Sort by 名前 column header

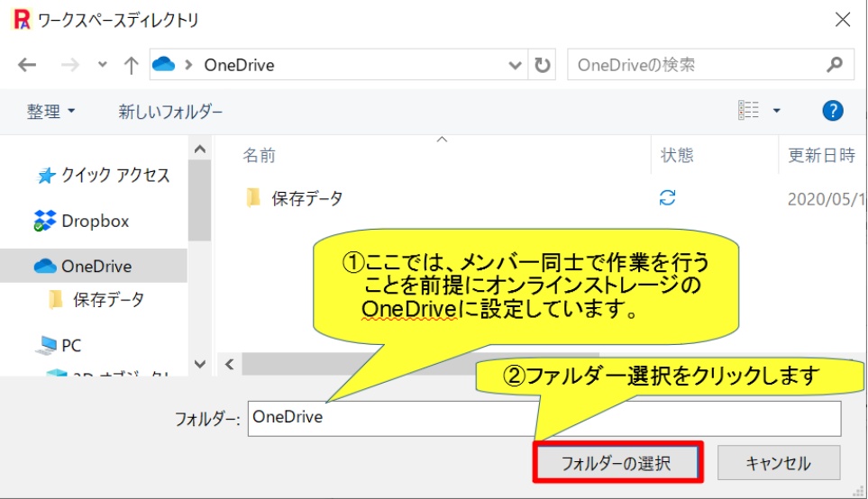click(259, 155)
